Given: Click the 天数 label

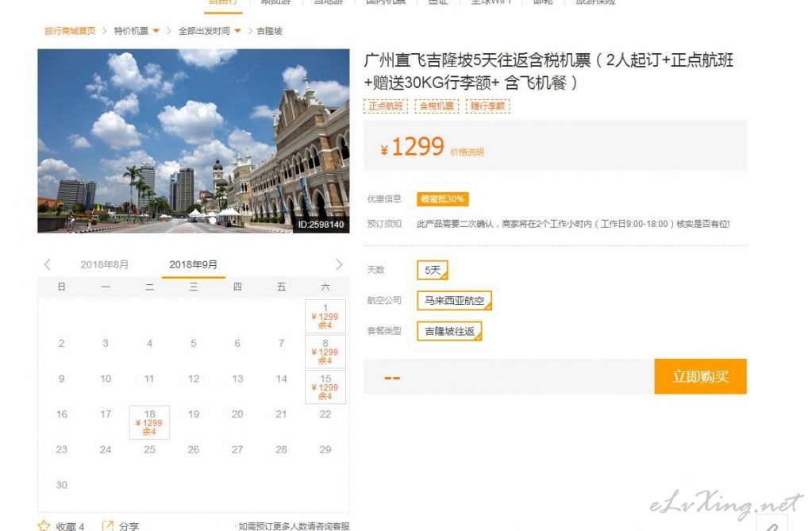Looking at the screenshot, I should pos(376,270).
